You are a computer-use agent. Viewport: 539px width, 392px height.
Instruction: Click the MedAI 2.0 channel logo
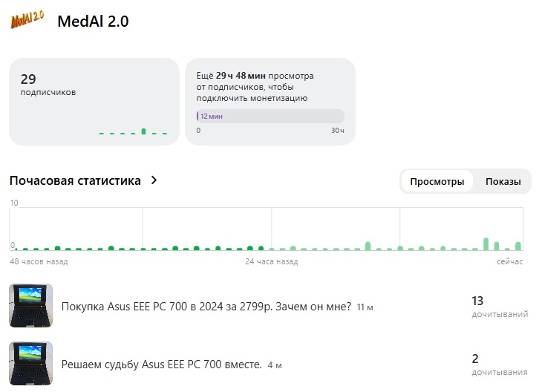click(x=29, y=21)
